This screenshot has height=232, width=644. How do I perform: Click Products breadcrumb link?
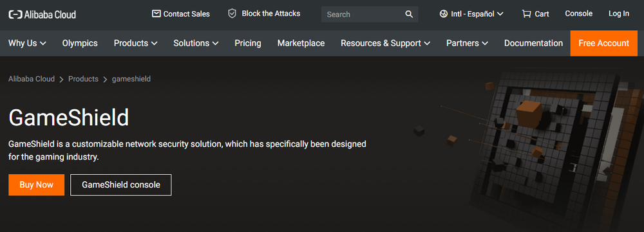[83, 78]
